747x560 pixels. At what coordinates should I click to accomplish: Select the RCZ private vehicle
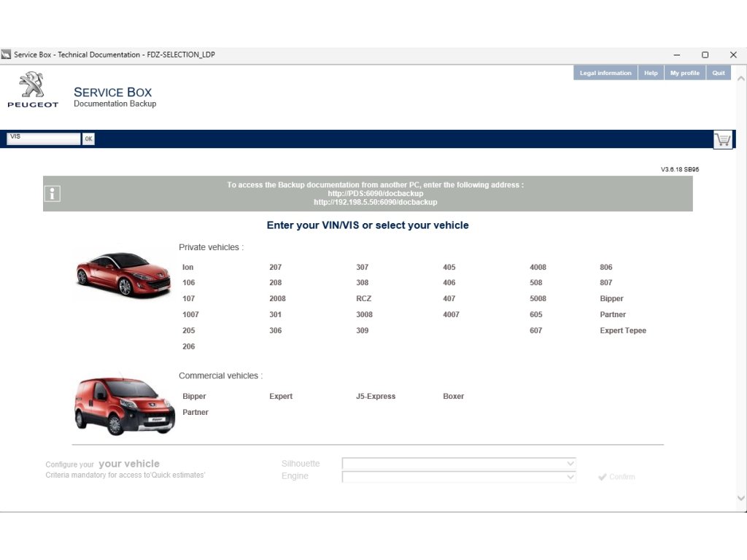[363, 299]
